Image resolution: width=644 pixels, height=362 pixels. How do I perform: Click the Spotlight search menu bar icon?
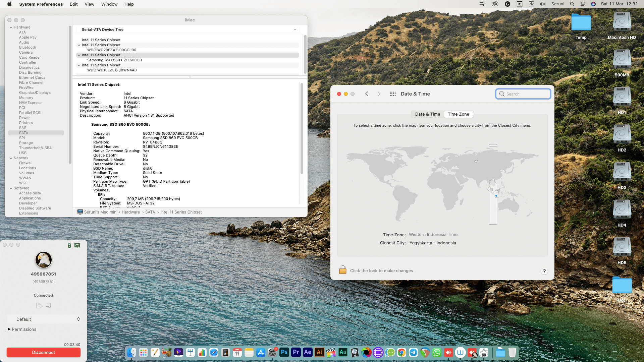[x=572, y=4]
